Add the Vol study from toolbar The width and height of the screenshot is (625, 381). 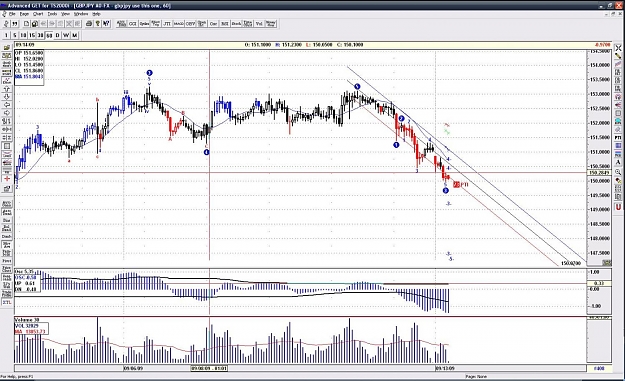[259, 24]
